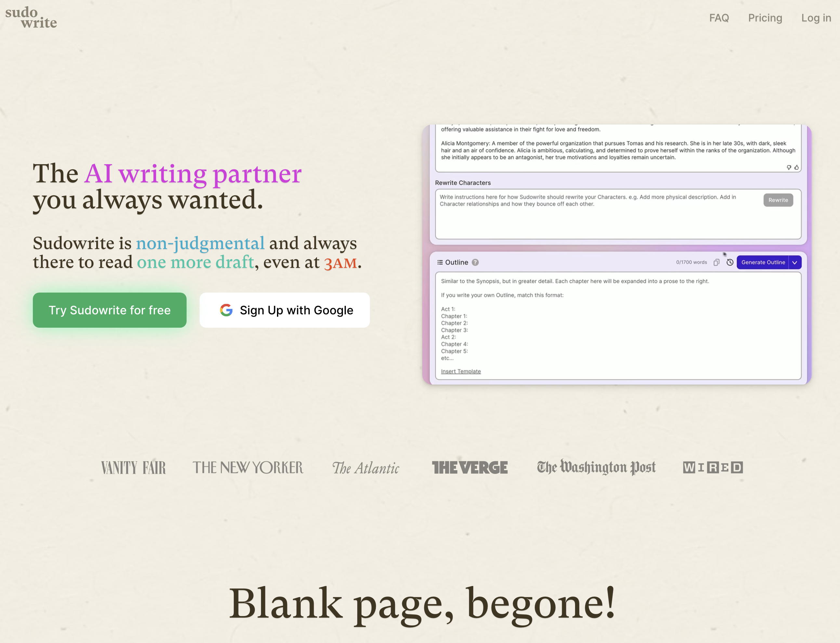Click the 'Chapter 5:' line in Outline
This screenshot has width=840, height=643.
click(454, 351)
